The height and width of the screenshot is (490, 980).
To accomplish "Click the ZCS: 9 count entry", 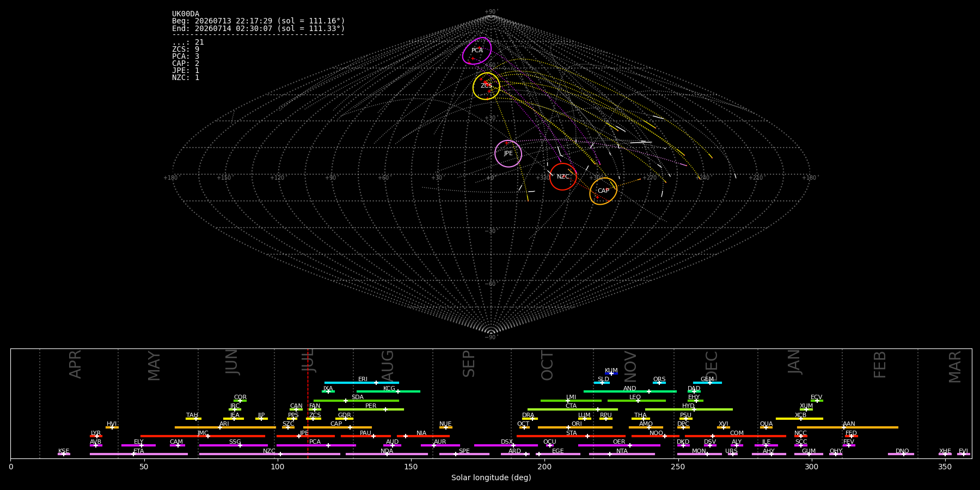I will point(186,50).
